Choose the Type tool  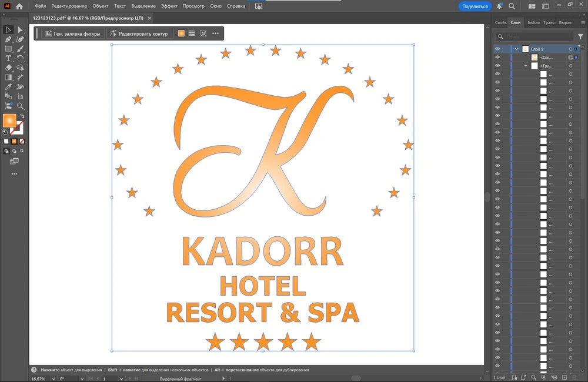pyautogui.click(x=9, y=58)
